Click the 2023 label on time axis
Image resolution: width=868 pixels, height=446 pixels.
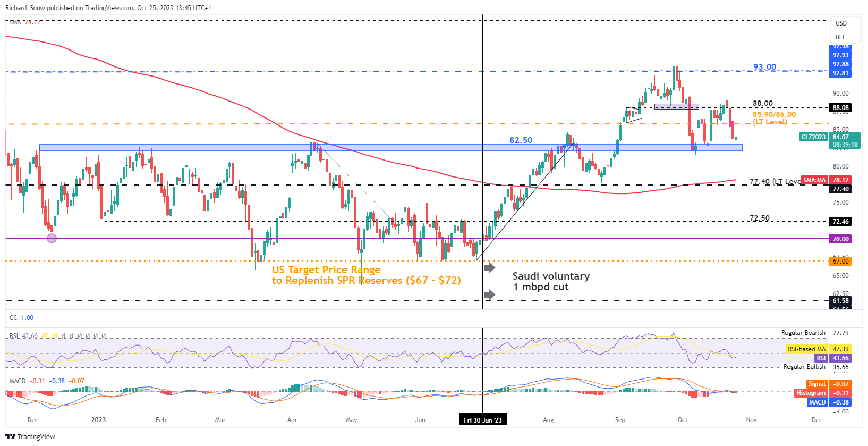(x=98, y=420)
